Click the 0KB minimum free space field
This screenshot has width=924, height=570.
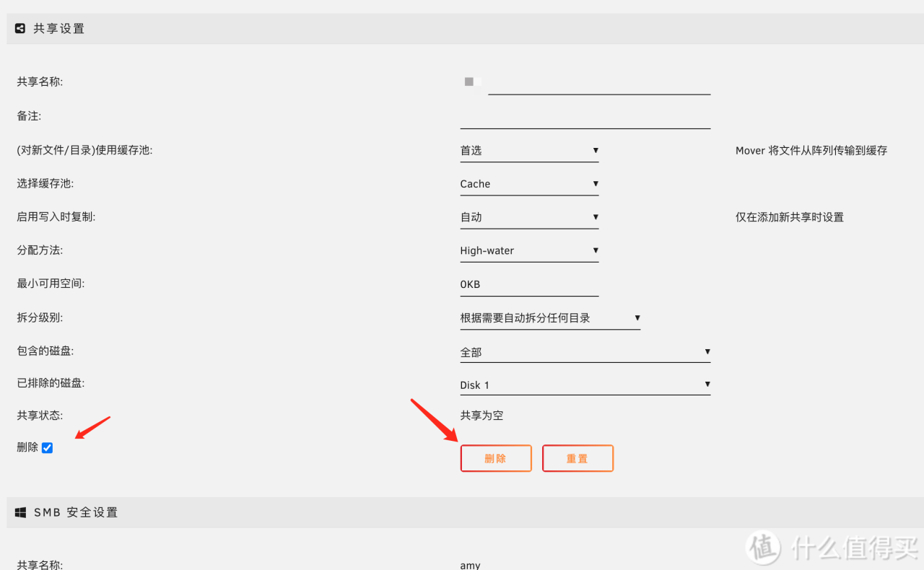[528, 284]
